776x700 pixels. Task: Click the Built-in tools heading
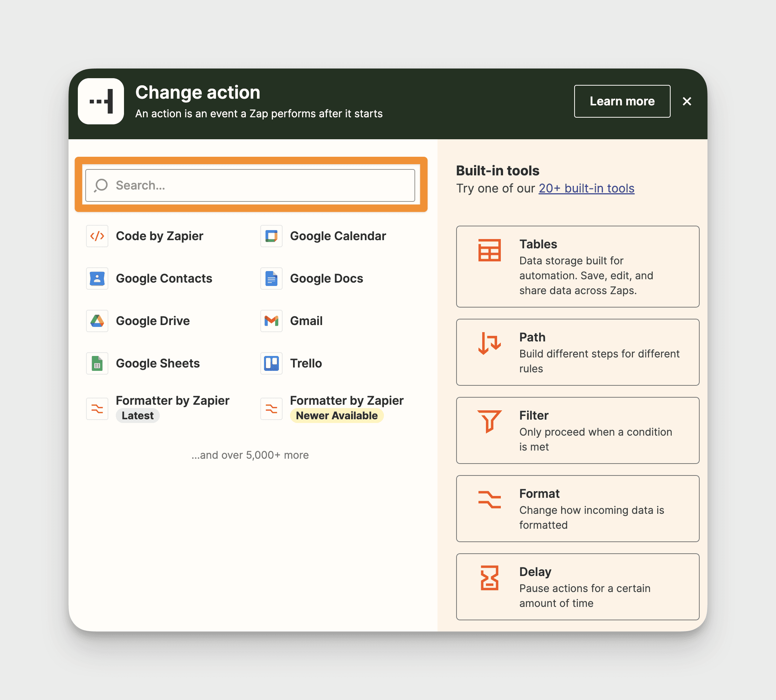(x=497, y=171)
